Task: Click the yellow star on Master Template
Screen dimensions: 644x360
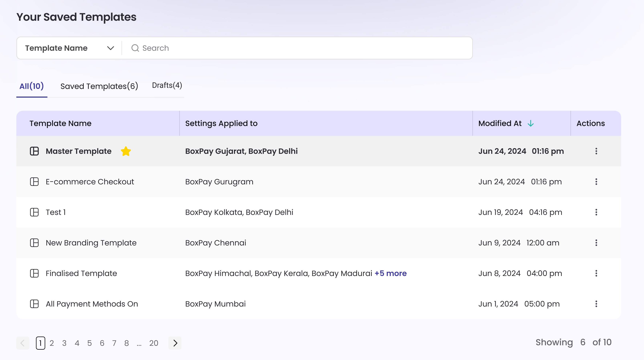Action: 126,151
